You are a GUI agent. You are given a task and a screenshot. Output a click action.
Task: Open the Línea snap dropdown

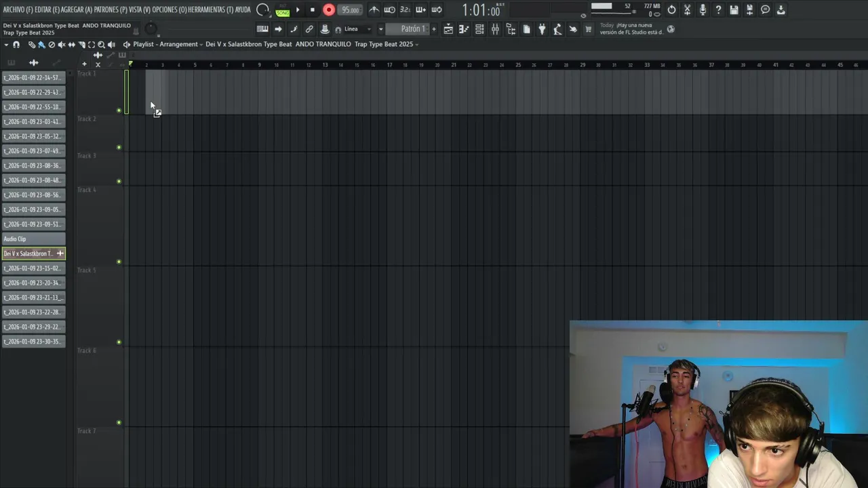point(359,29)
